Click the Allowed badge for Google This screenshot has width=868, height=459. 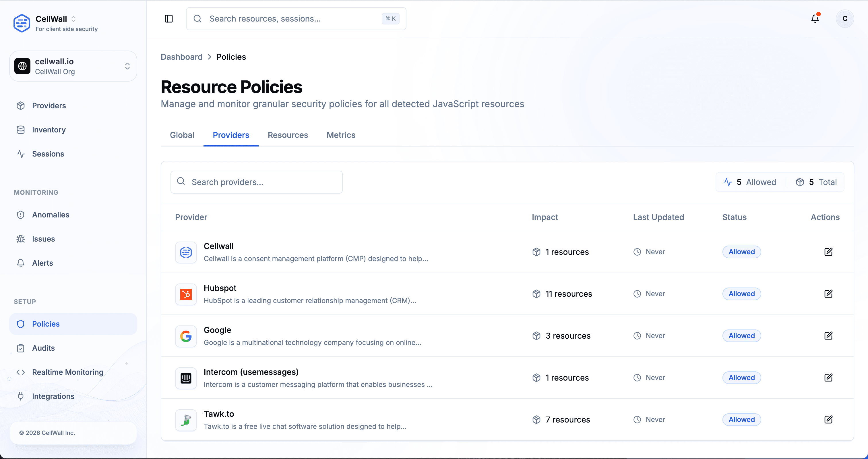pos(742,335)
